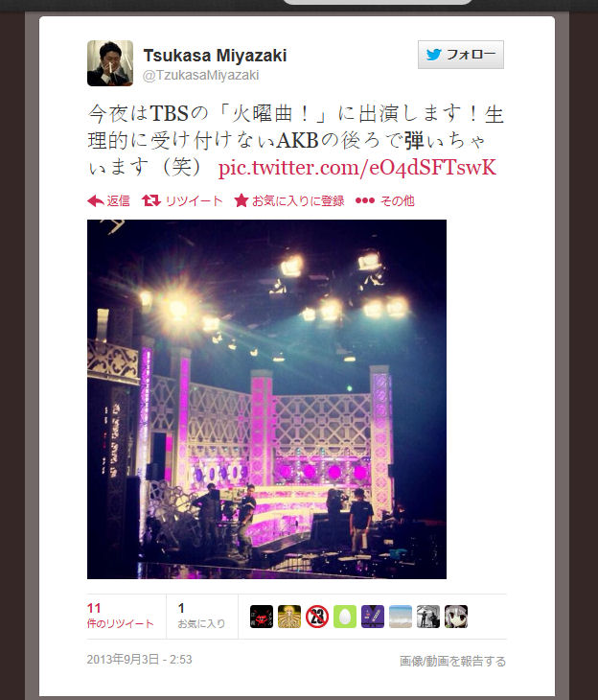This screenshot has height=700, width=598.
Task: Open Tsukasa Miyazaki's profile avatar
Action: coord(110,63)
